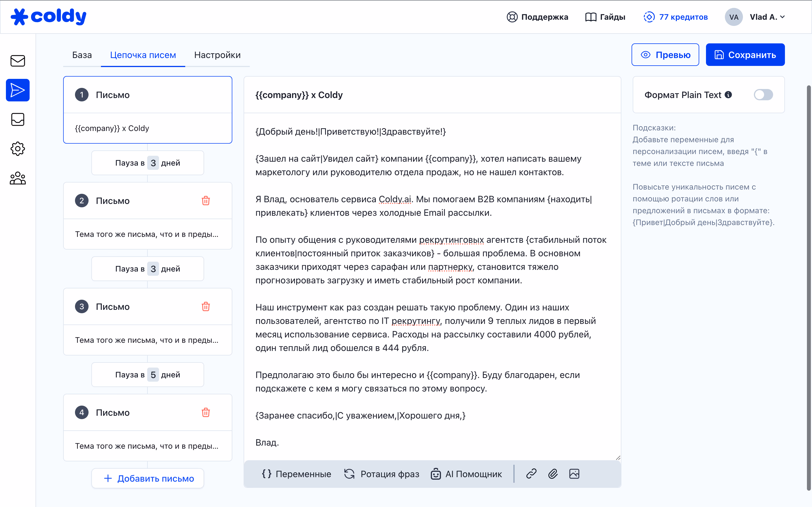Switch to the Настройки tab
Image resolution: width=812 pixels, height=507 pixels.
(217, 55)
